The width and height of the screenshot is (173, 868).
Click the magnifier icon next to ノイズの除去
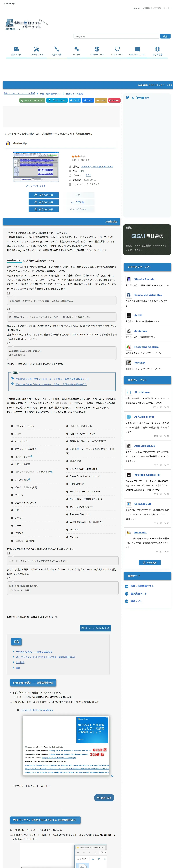click(29, 479)
